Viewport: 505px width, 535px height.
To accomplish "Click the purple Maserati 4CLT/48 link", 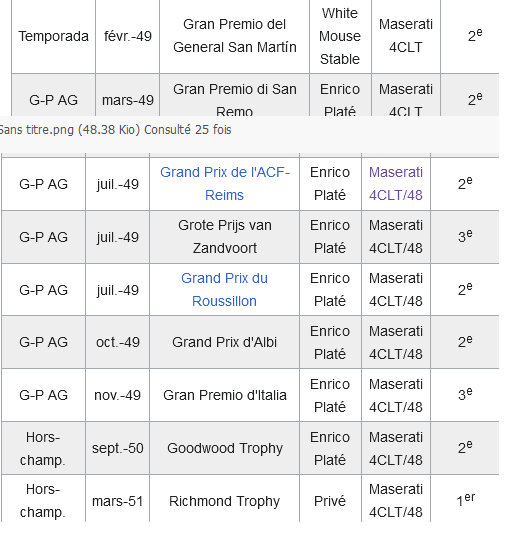I will (396, 184).
